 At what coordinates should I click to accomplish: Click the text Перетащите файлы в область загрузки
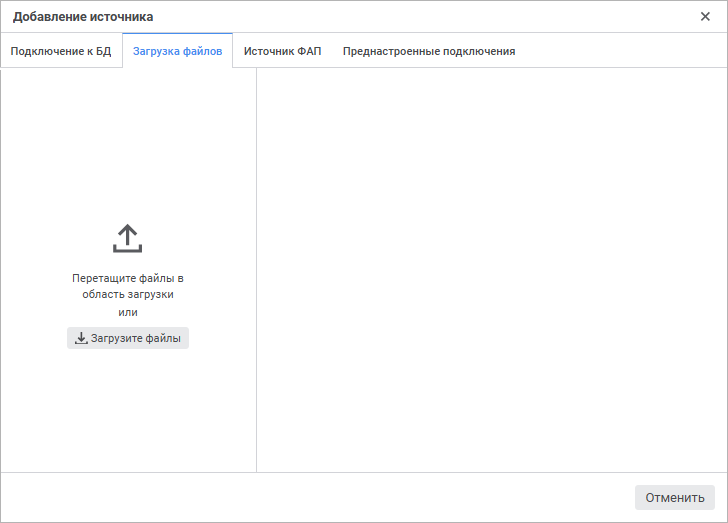pyautogui.click(x=128, y=286)
